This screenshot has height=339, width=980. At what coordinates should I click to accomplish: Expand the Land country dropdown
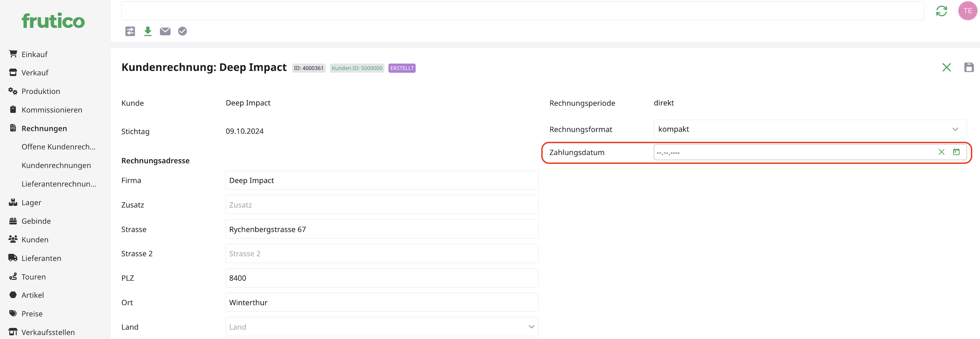(x=382, y=327)
